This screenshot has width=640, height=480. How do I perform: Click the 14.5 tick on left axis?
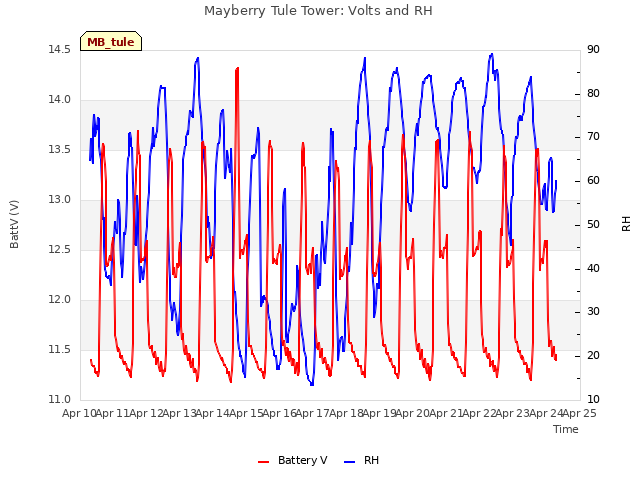(x=60, y=49)
